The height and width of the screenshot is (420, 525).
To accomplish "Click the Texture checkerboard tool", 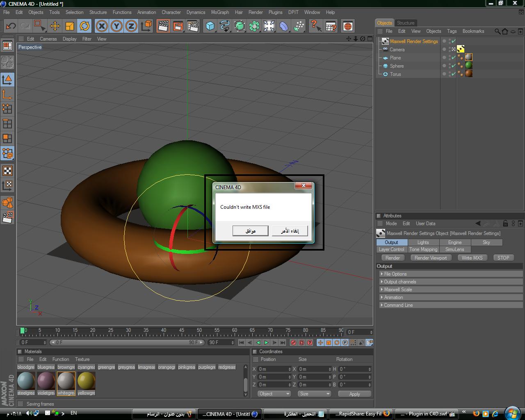I will click(x=7, y=171).
